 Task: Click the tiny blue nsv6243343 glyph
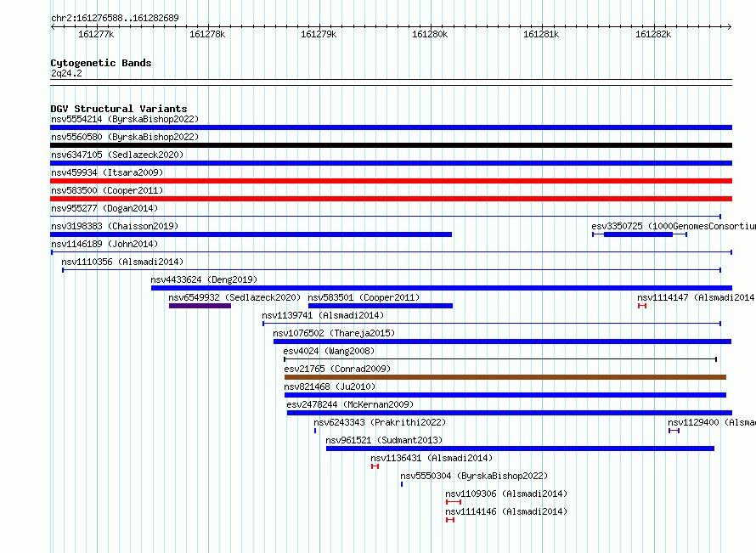315,431
